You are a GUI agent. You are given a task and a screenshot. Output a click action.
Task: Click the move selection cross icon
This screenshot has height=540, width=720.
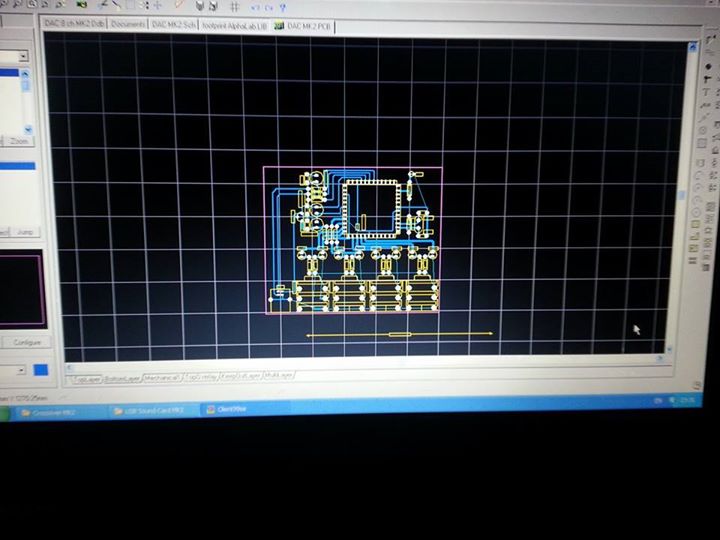pyautogui.click(x=158, y=6)
